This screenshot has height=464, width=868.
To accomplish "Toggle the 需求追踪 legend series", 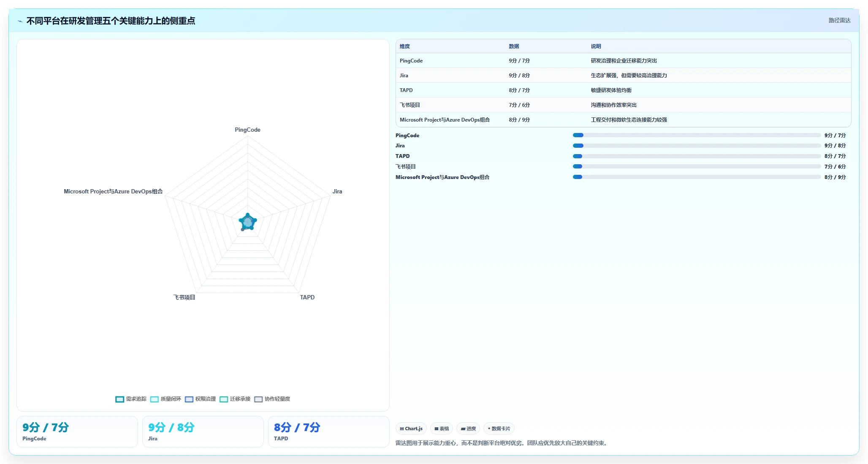I will [x=131, y=399].
